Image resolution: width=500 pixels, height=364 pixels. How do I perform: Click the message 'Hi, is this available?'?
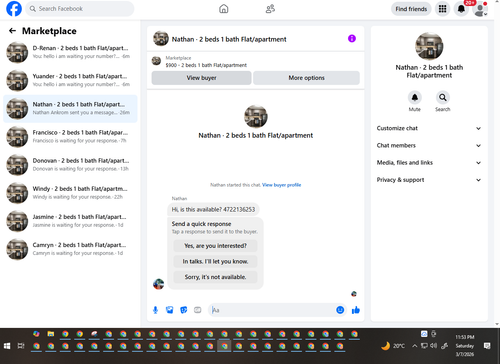click(x=213, y=209)
